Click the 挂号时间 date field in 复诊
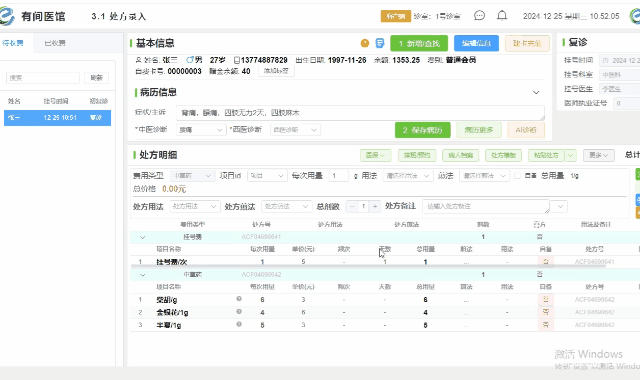The height and width of the screenshot is (380, 640). pyautogui.click(x=620, y=60)
